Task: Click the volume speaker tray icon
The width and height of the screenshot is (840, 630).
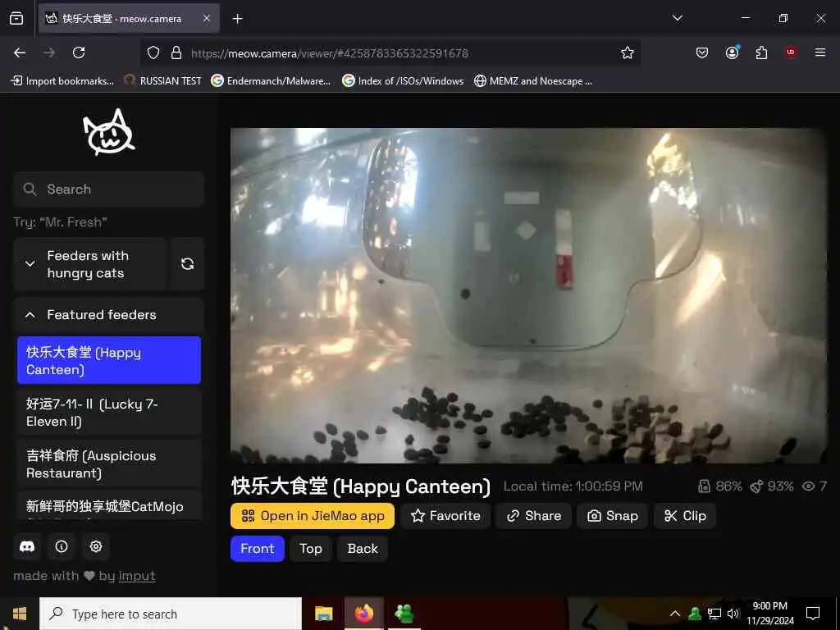Action: [733, 614]
